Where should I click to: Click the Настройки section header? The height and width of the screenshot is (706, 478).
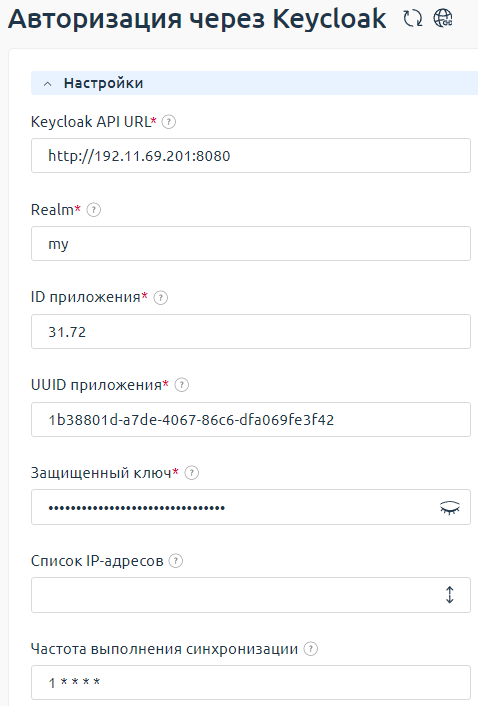[x=254, y=83]
